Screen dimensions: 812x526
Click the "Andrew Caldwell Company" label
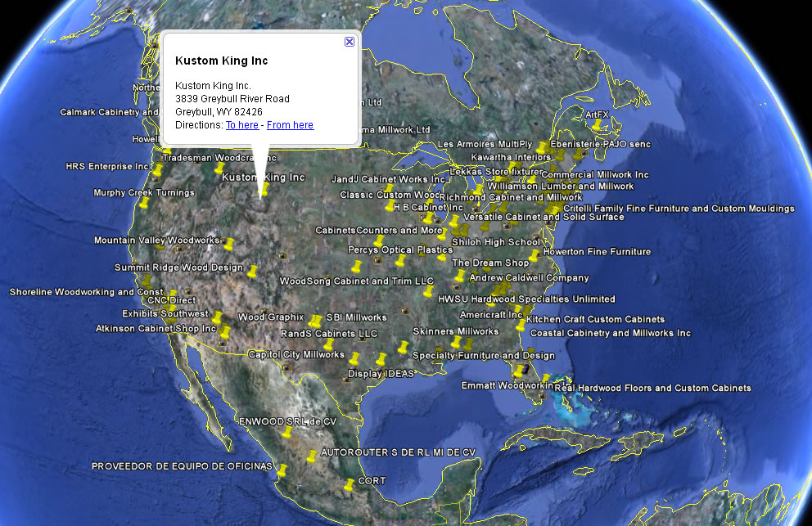pyautogui.click(x=530, y=278)
